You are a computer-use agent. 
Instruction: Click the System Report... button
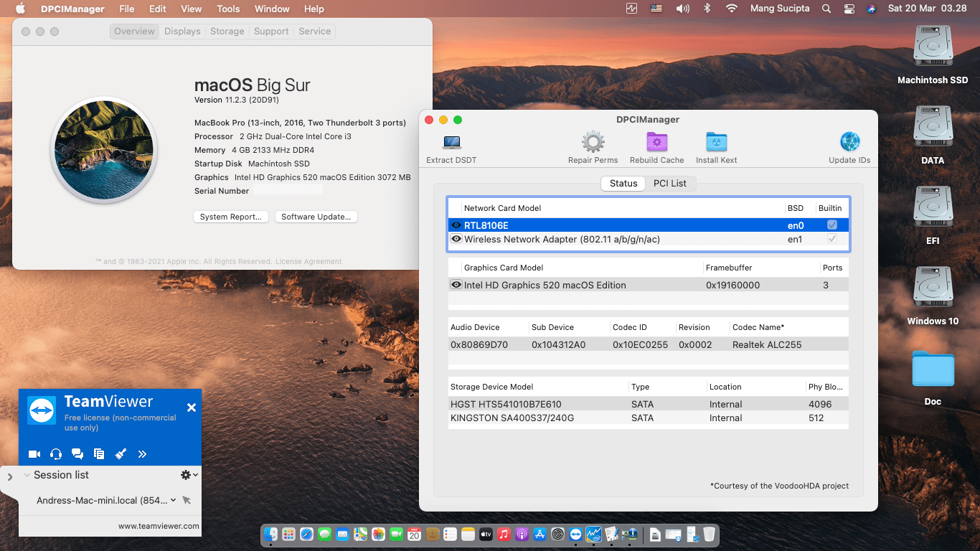pos(231,217)
